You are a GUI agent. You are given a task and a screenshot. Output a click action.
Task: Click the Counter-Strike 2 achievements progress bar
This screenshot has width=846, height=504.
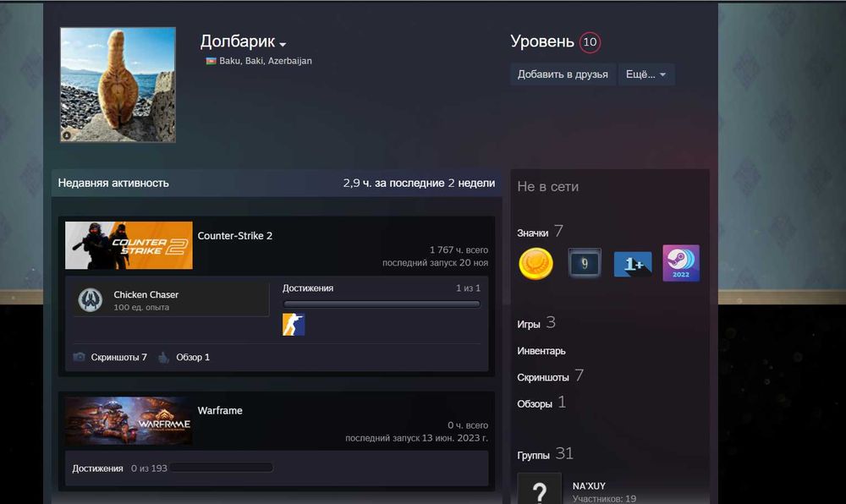382,304
